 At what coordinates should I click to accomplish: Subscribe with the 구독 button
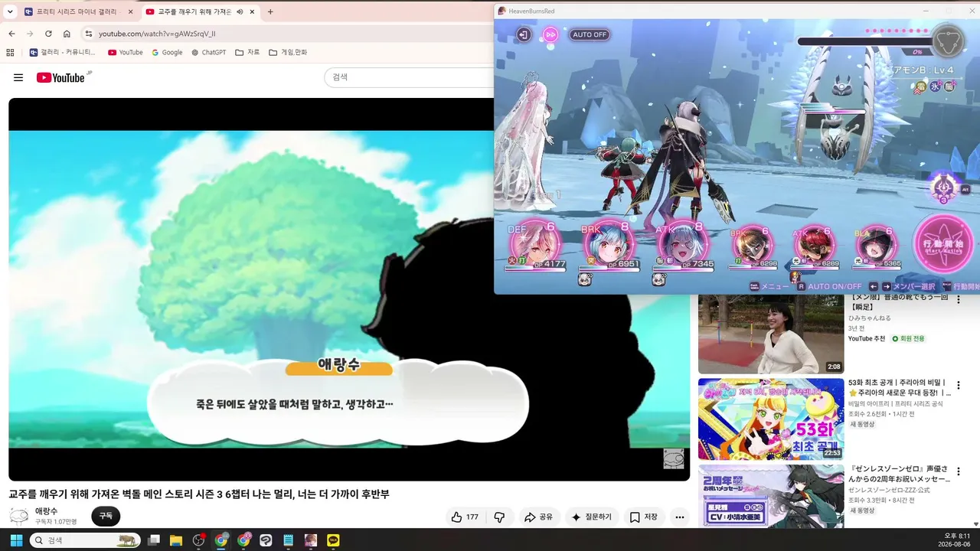pyautogui.click(x=106, y=517)
